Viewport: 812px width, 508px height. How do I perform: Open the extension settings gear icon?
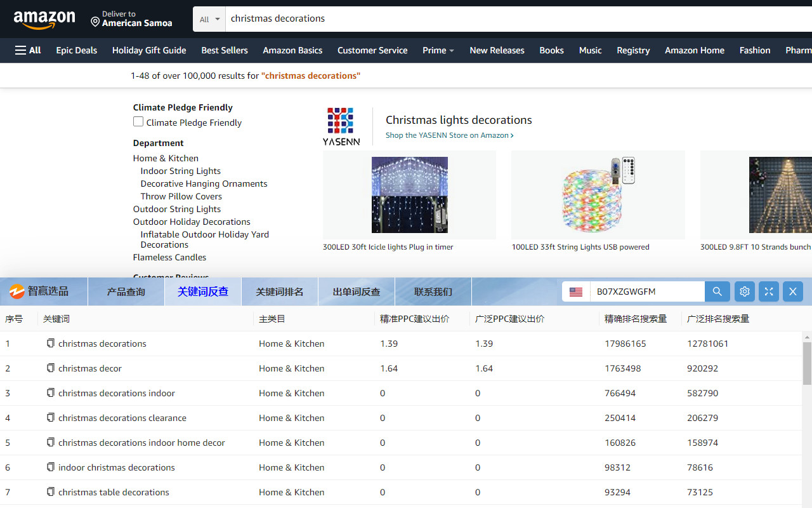[x=744, y=291]
